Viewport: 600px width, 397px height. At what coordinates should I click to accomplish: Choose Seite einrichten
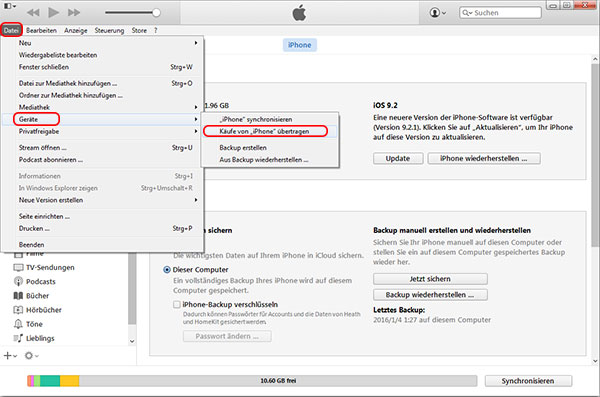(102, 216)
